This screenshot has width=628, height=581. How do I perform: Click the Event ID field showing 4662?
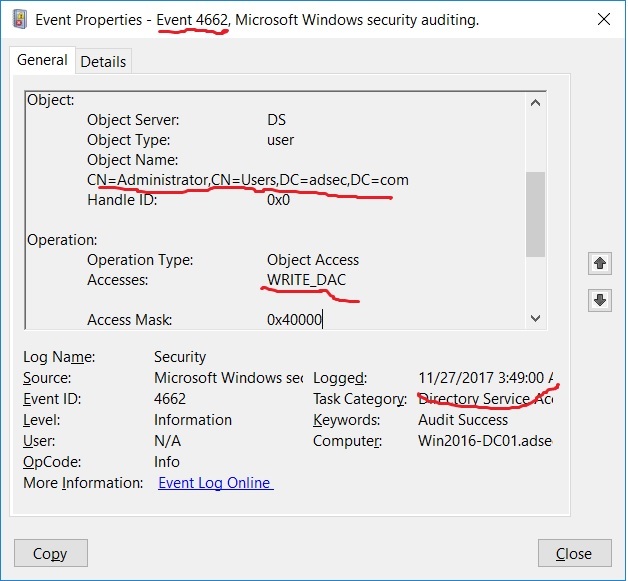170,399
